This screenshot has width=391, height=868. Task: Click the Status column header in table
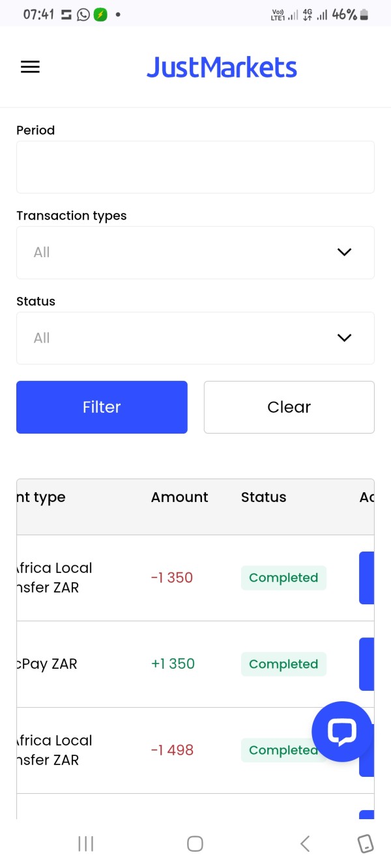263,497
